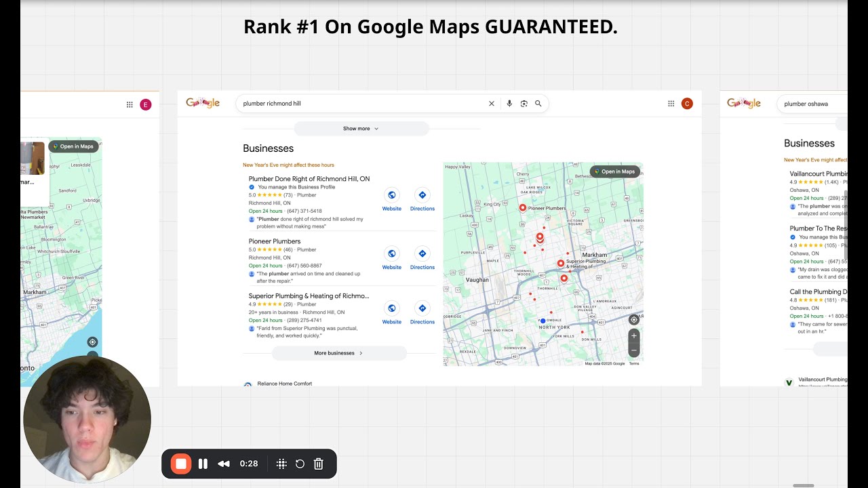Click Superior Plumbing map pin

click(x=561, y=263)
